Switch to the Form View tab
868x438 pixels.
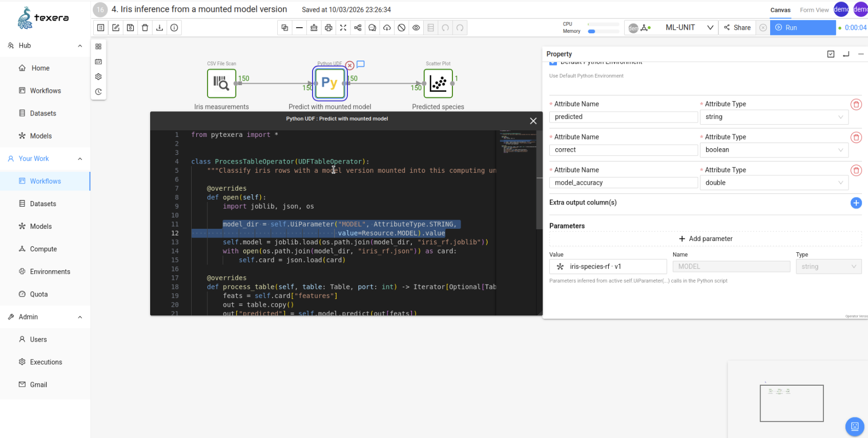click(814, 10)
